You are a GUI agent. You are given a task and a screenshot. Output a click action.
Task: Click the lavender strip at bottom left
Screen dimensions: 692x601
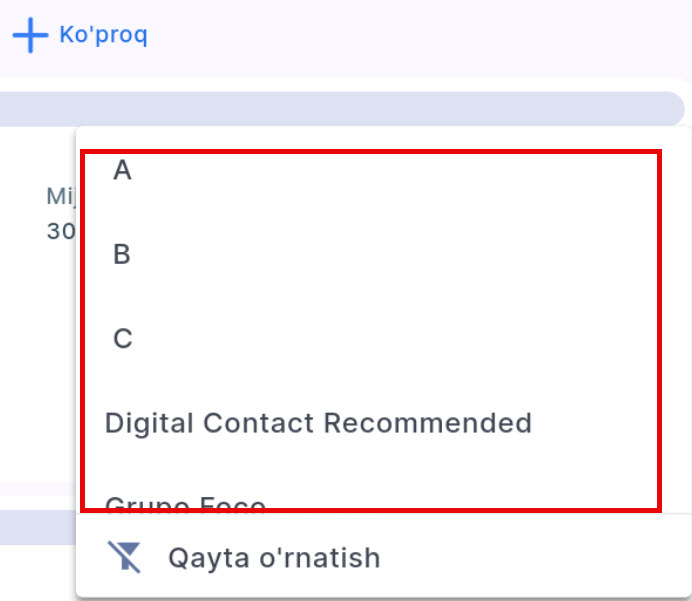[x=37, y=528]
